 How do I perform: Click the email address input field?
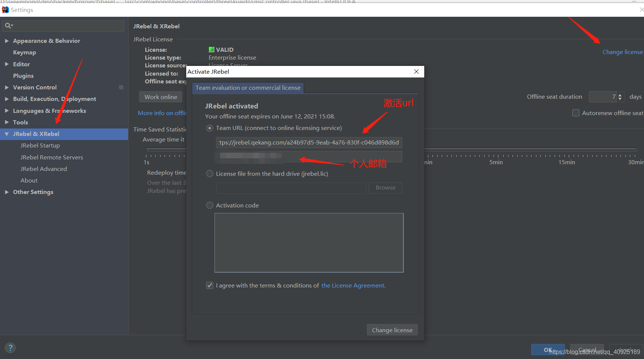[309, 156]
